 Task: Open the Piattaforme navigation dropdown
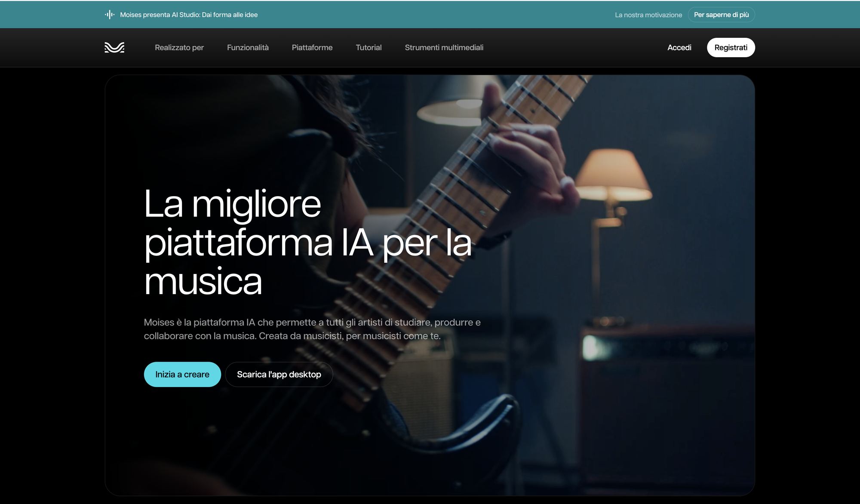click(312, 48)
